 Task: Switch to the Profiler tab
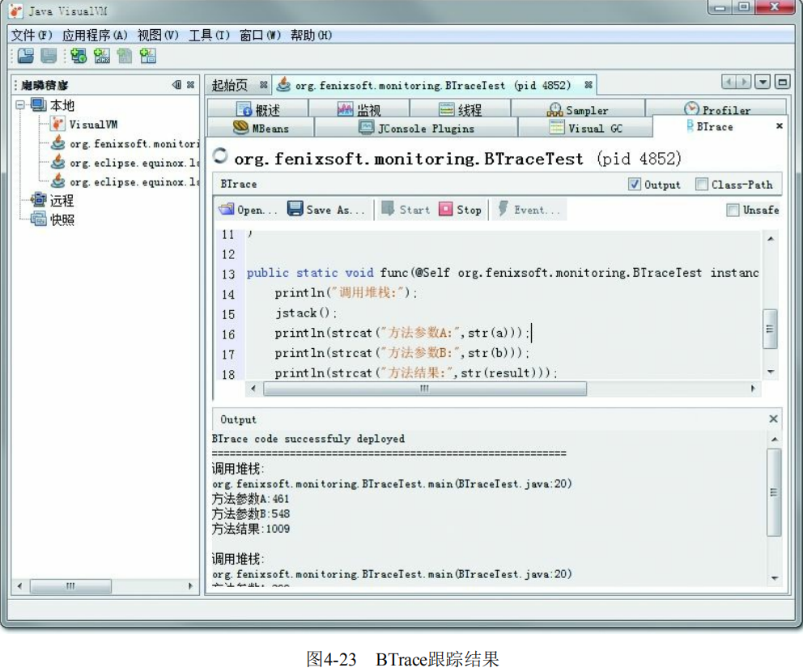[x=716, y=109]
